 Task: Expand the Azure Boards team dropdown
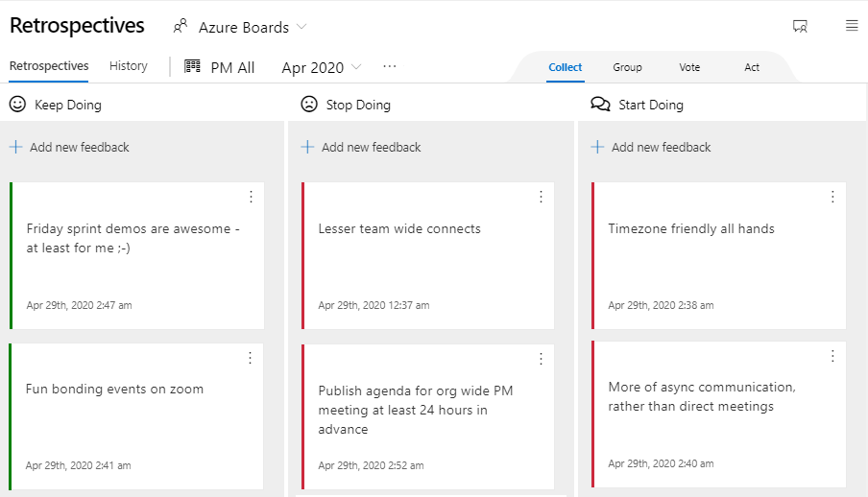click(x=301, y=27)
